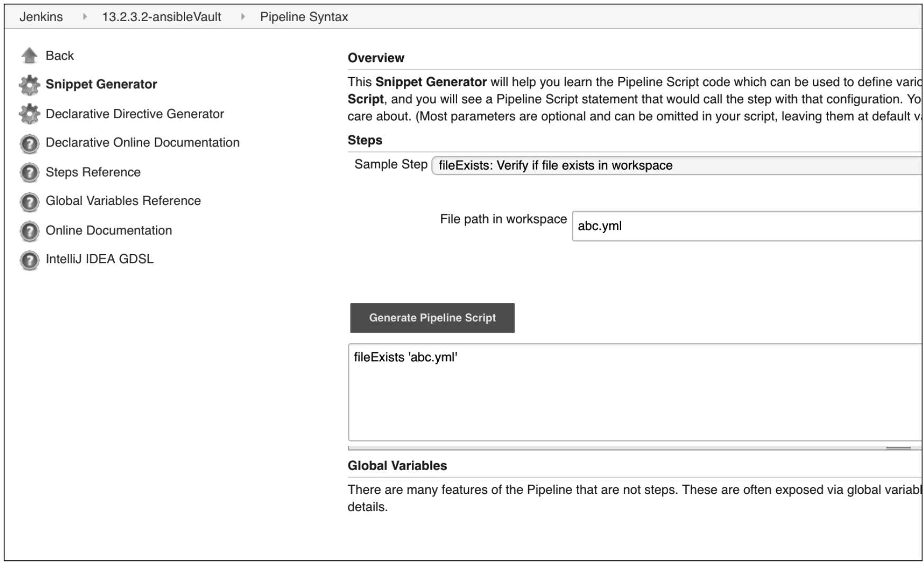Click the Back link text
Viewport: 924px width, 562px height.
pyautogui.click(x=60, y=55)
